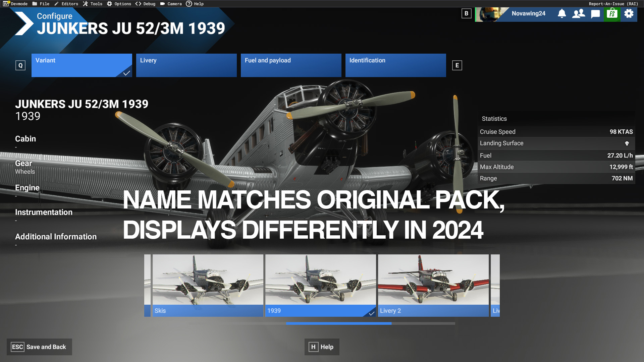
Task: Click the Instrumentation section label
Action: click(44, 212)
